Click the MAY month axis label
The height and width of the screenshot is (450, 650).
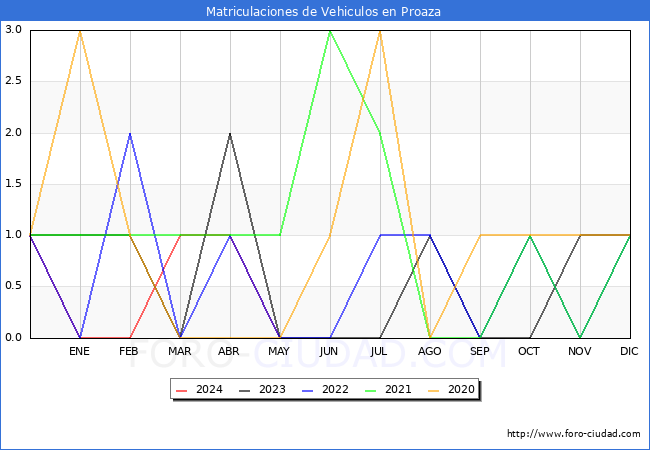click(x=279, y=351)
